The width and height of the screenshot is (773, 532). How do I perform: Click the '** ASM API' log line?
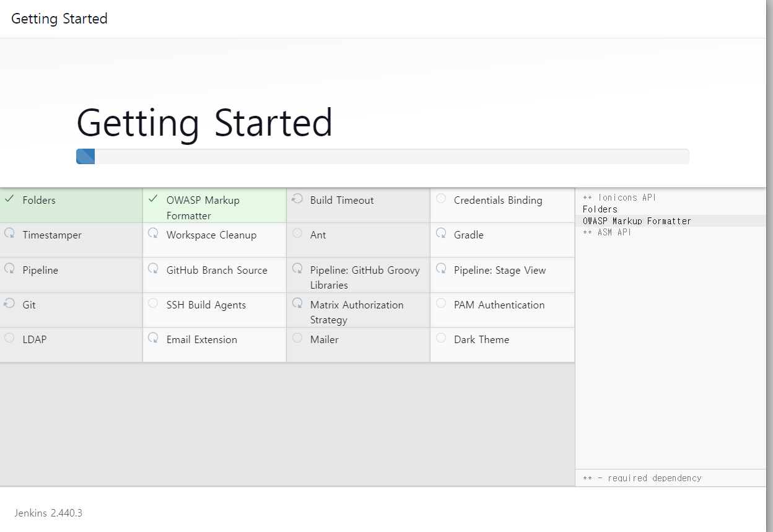tap(606, 232)
